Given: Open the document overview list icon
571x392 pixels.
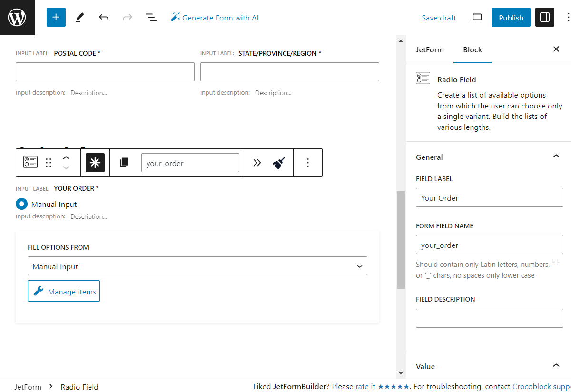Looking at the screenshot, I should (151, 17).
